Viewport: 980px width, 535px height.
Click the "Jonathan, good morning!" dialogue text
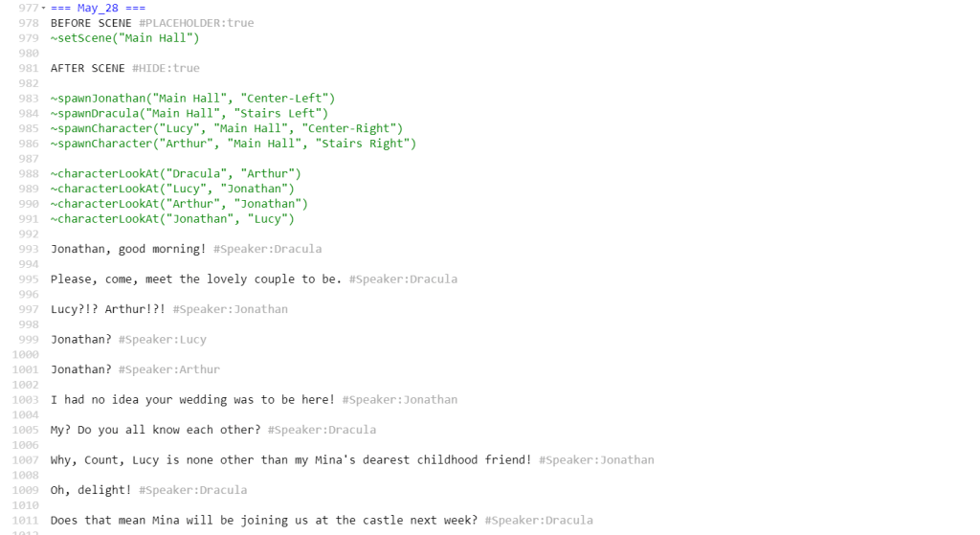pyautogui.click(x=128, y=249)
